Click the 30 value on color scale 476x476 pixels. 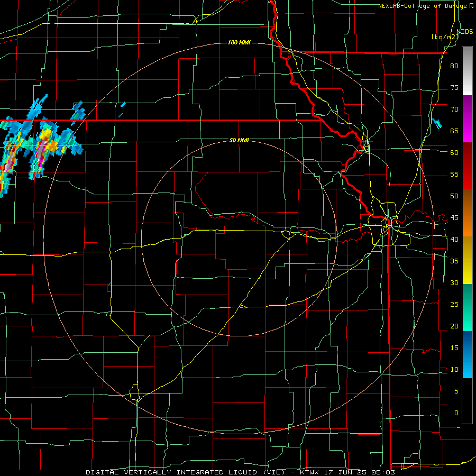point(454,283)
